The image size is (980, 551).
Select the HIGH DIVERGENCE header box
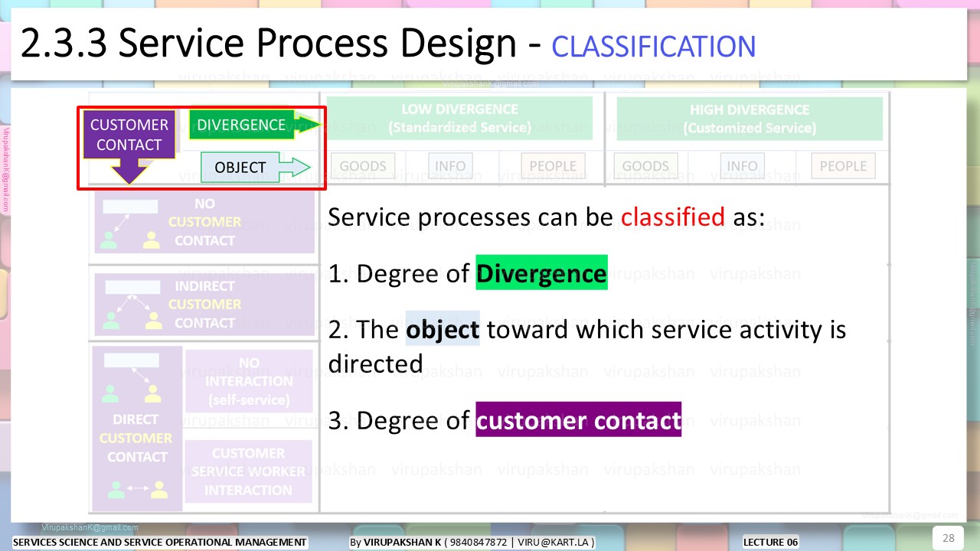click(750, 119)
